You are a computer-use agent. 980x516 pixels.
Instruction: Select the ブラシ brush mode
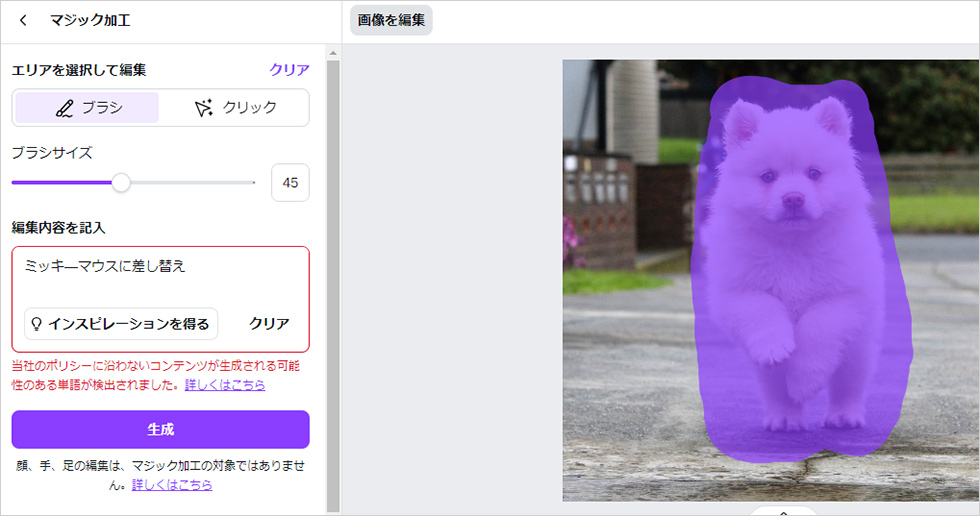[87, 107]
